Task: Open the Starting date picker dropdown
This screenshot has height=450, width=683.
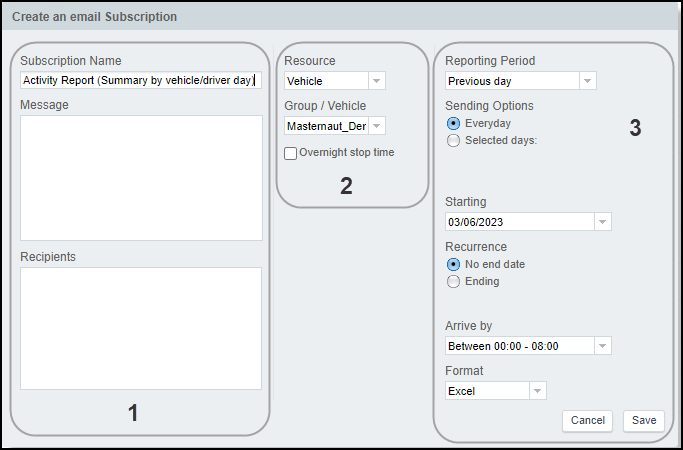Action: tap(528, 222)
